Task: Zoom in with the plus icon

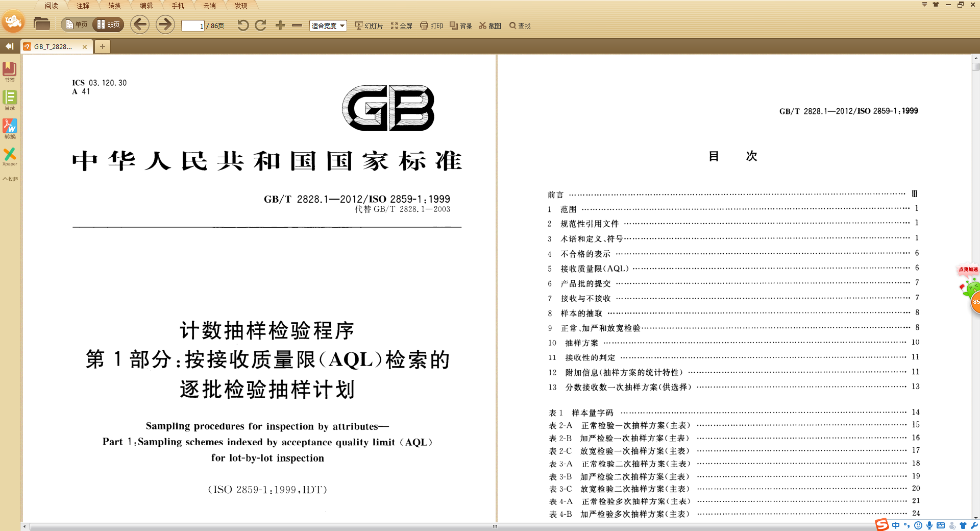Action: 280,26
